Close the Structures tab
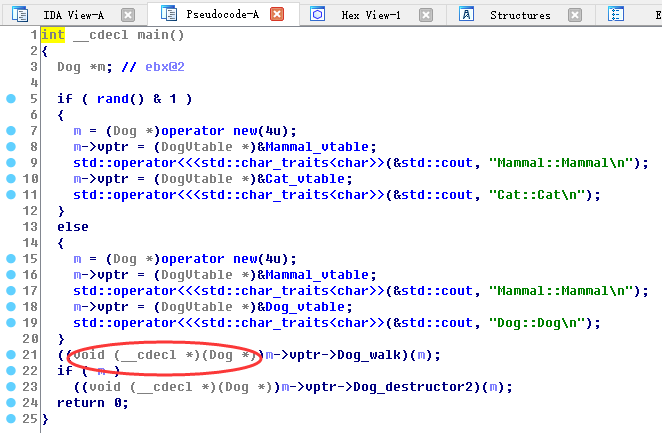662x433 pixels. [x=574, y=15]
